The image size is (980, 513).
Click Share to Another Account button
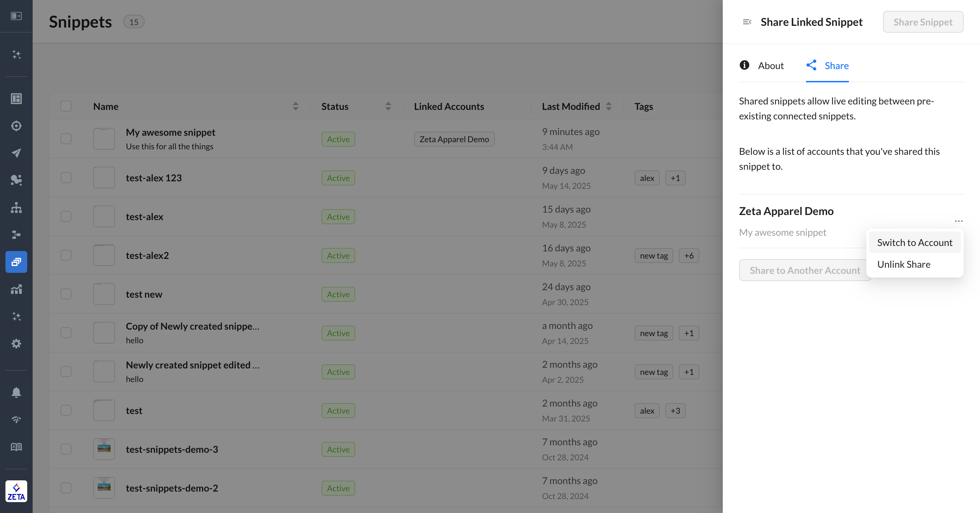pyautogui.click(x=804, y=270)
